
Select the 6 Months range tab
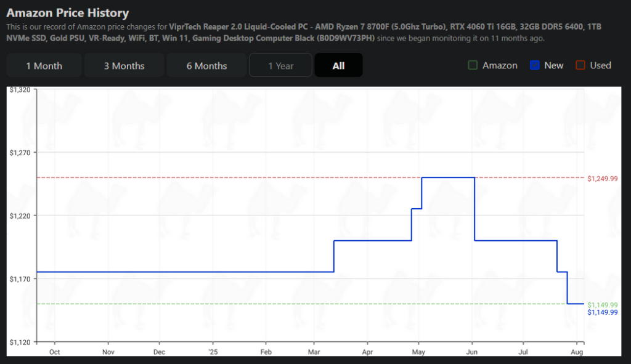pyautogui.click(x=206, y=65)
